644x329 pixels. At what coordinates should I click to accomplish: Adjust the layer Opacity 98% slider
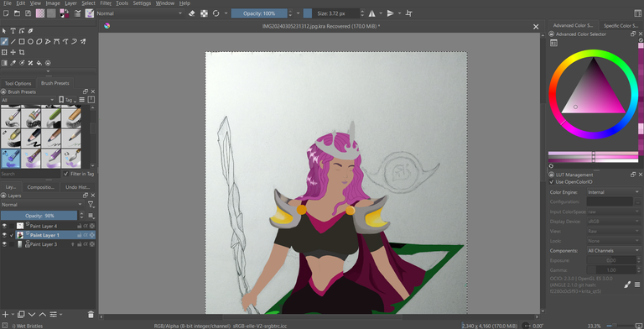click(39, 216)
